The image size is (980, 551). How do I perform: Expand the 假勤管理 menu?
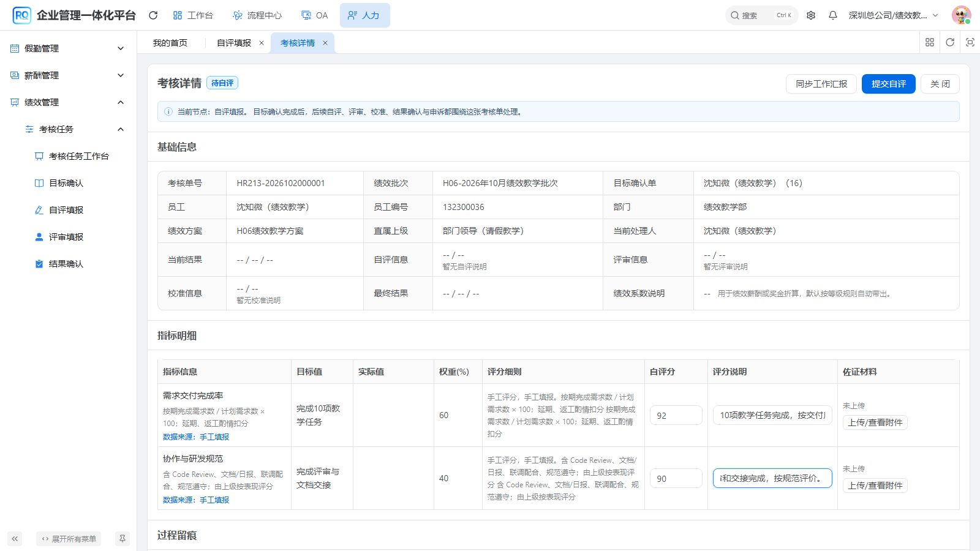[x=69, y=48]
